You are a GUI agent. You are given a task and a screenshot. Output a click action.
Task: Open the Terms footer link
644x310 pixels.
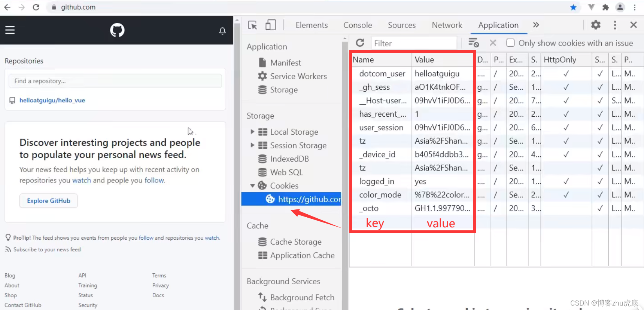159,276
